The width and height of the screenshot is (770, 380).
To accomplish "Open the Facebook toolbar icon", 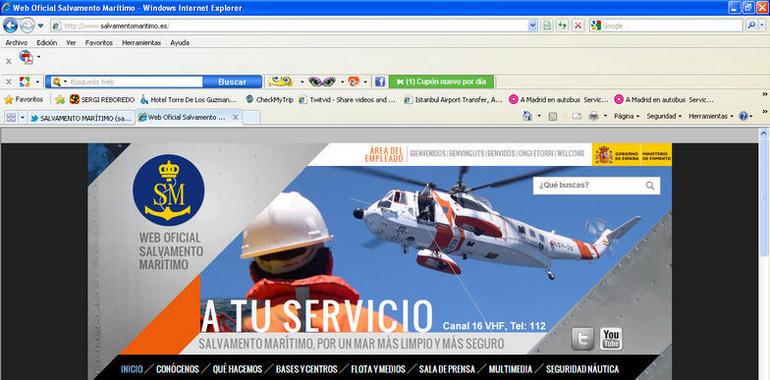I will (x=380, y=81).
